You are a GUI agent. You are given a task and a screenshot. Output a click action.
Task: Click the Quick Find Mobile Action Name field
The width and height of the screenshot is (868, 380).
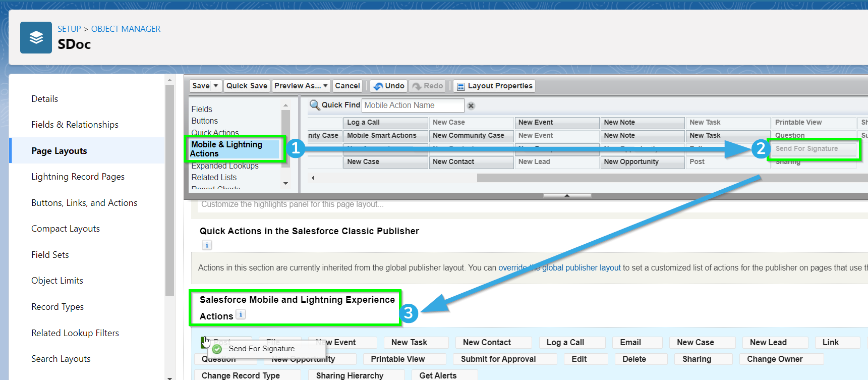(x=413, y=105)
